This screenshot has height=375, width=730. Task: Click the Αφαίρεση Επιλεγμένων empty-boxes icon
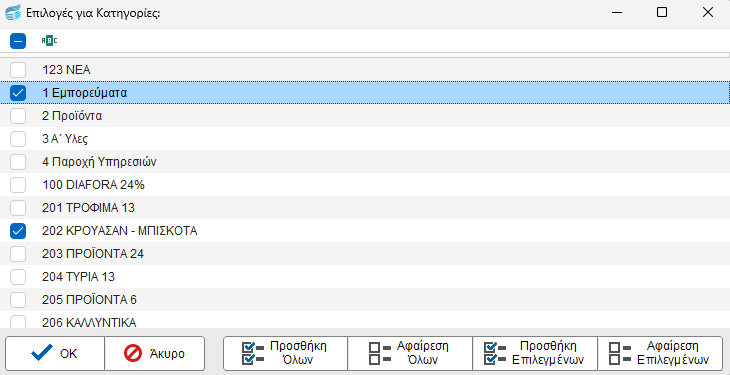click(621, 353)
